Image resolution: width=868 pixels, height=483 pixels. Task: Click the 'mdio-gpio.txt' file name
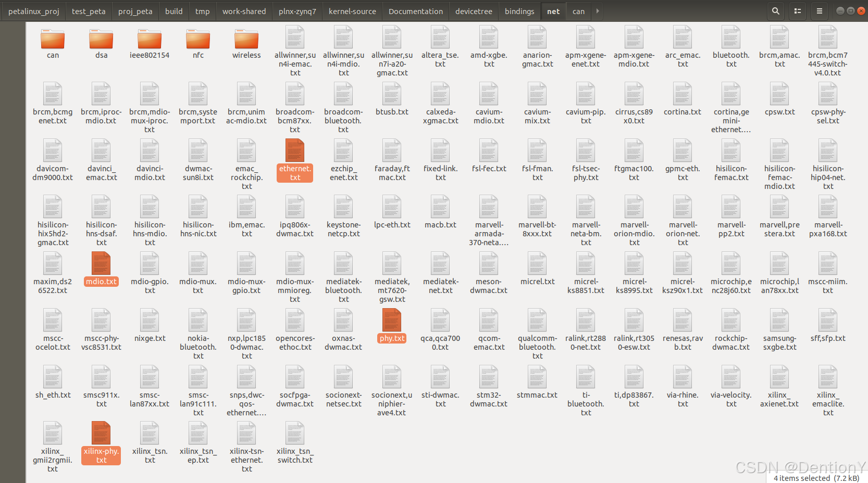click(x=150, y=286)
